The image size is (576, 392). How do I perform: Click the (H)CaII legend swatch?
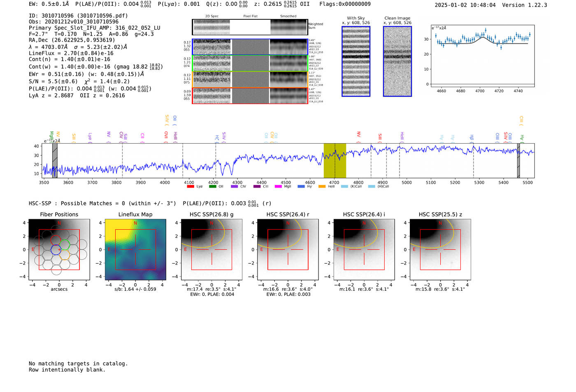click(372, 186)
